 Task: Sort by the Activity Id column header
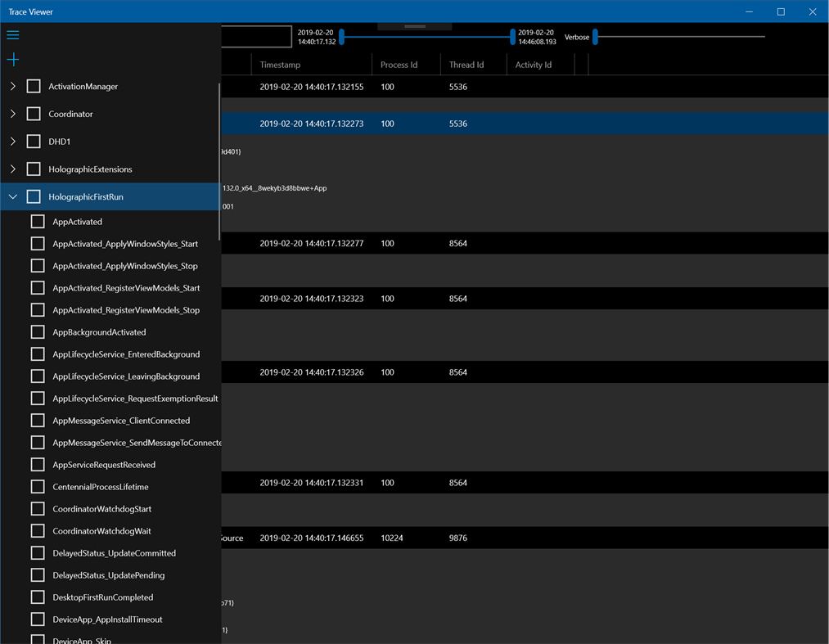click(541, 65)
